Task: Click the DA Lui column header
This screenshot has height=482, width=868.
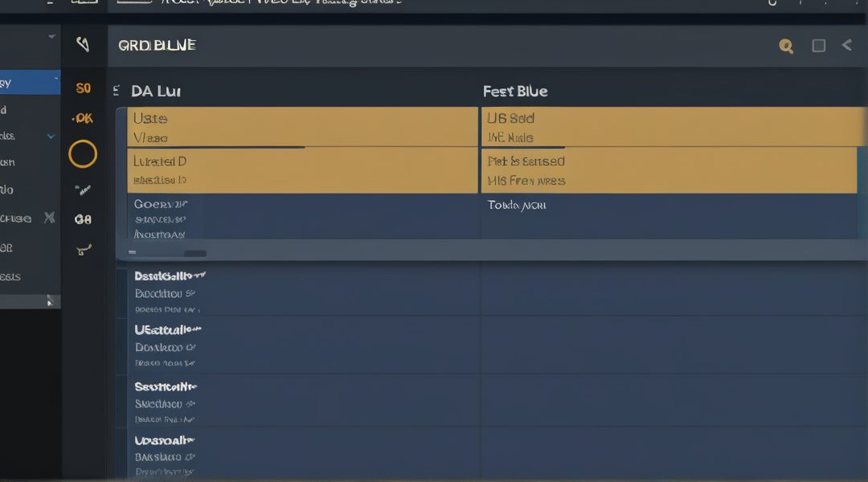Action: [x=155, y=92]
